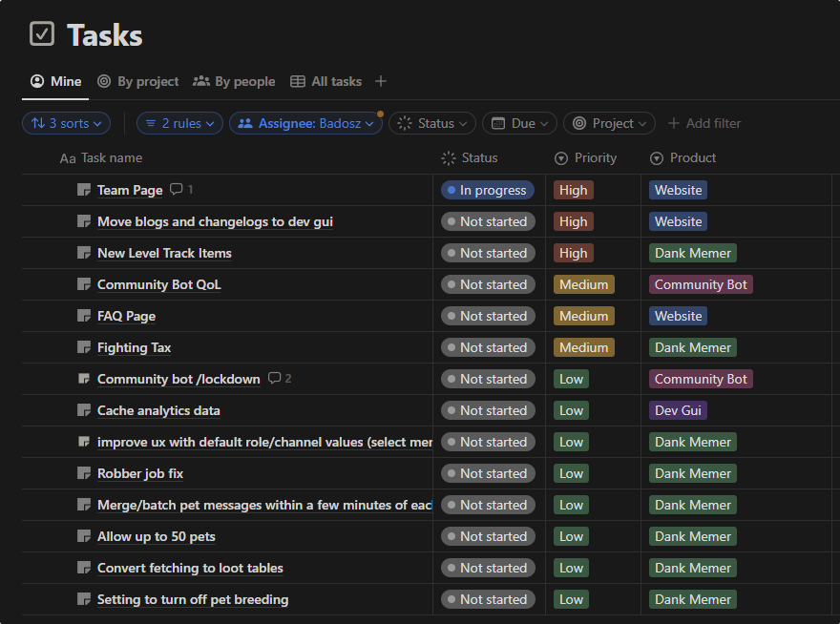Click the Add filter button
This screenshot has height=624, width=840.
(x=703, y=123)
